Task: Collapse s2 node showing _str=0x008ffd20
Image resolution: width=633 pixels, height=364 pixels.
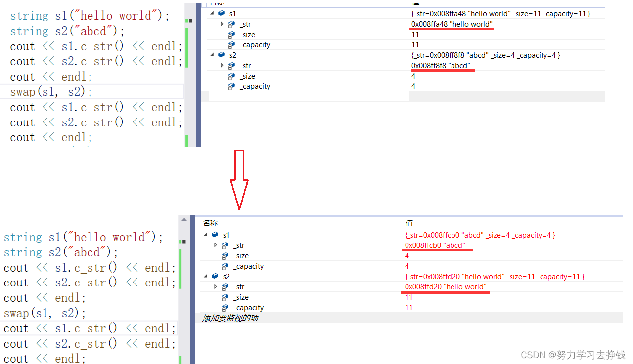Action: 206,277
